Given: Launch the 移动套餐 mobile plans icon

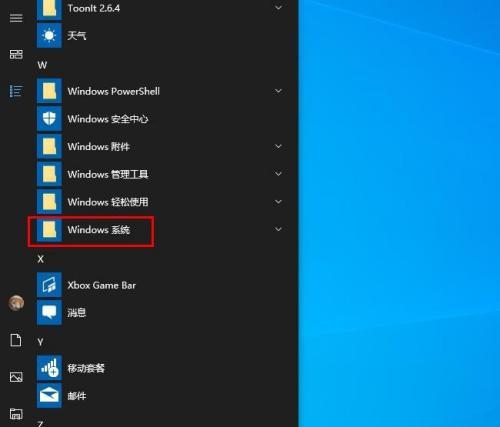Looking at the screenshot, I should tap(49, 368).
